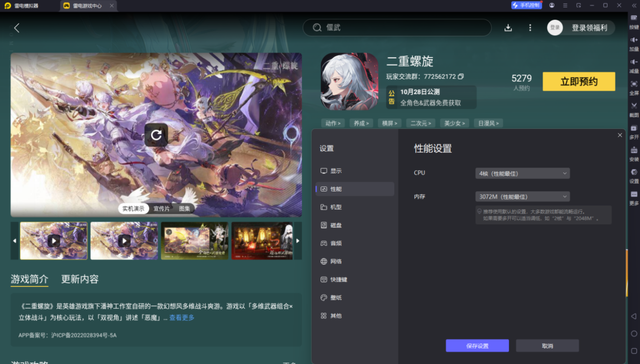The image size is (640, 364).
Task: Click the search magnifier icon
Action: tap(317, 28)
